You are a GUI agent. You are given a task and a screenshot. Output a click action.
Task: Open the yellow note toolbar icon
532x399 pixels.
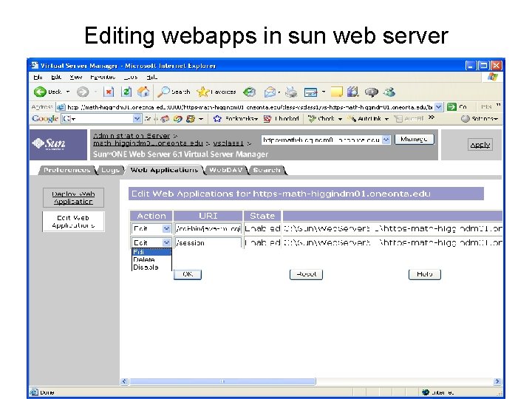[x=337, y=92]
